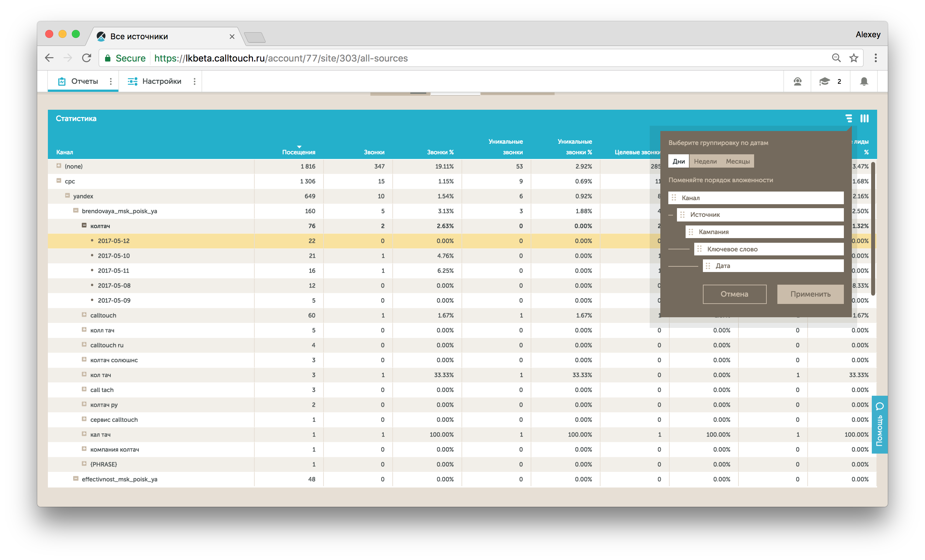Switch date grouping to Месяцы
This screenshot has width=925, height=560.
tap(738, 161)
